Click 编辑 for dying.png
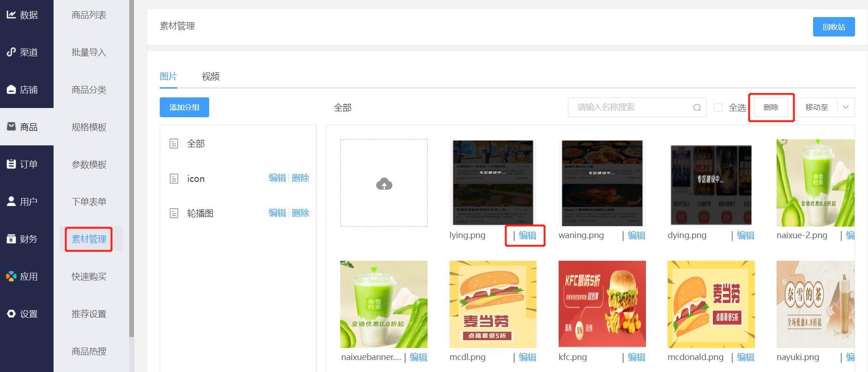 click(x=745, y=235)
